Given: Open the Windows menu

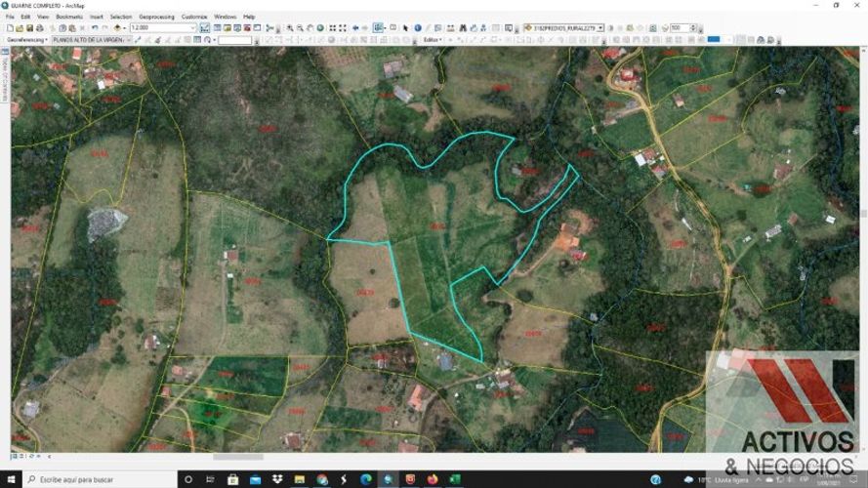Looking at the screenshot, I should 225,17.
